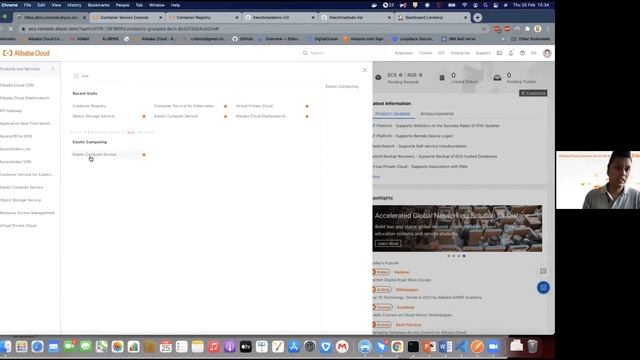Screen dimensions: 640x360
Task: Focus the console header search box
Action: click(343, 53)
